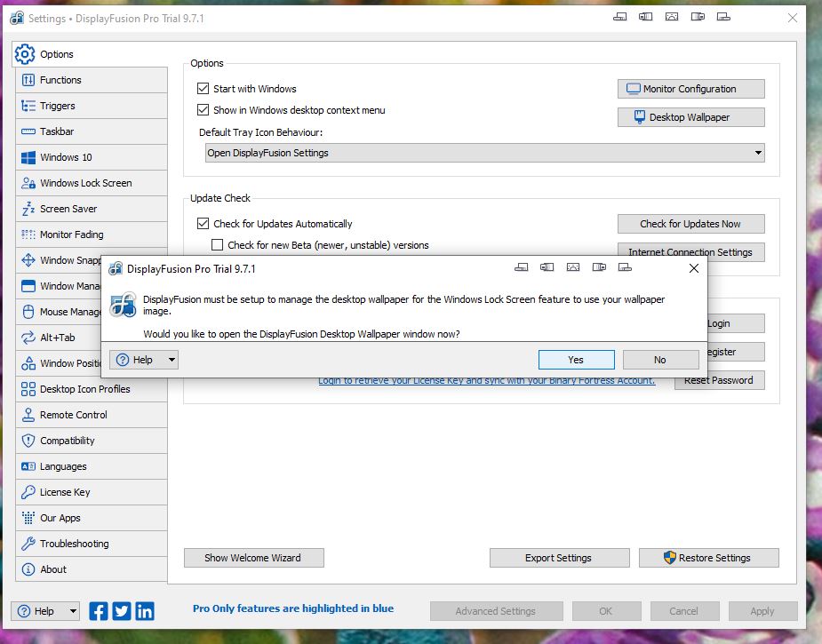The width and height of the screenshot is (822, 644).
Task: Open the Default Tray Icon Behaviour dropdown
Action: coord(758,153)
